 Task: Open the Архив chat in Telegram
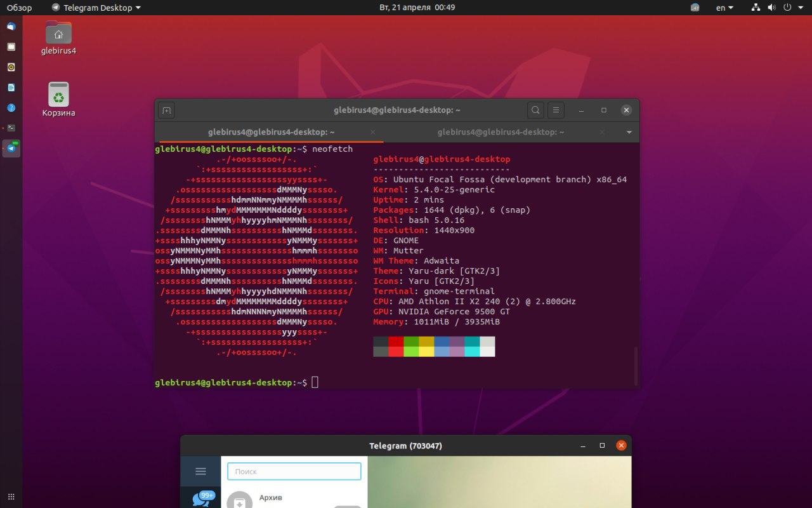294,498
